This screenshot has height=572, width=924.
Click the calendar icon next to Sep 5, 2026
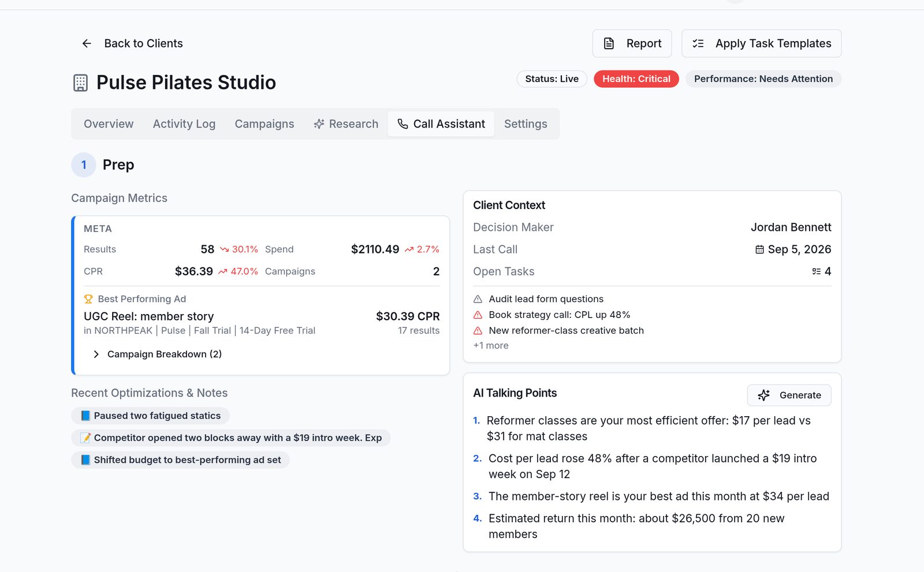[x=759, y=249]
